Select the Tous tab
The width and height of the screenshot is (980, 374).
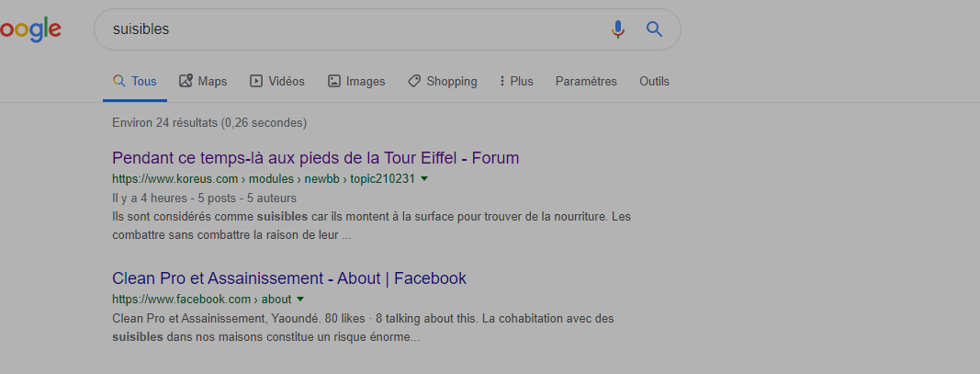click(135, 81)
